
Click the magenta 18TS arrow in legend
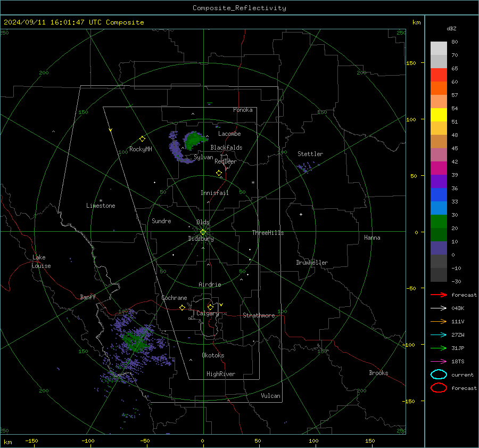pos(439,362)
